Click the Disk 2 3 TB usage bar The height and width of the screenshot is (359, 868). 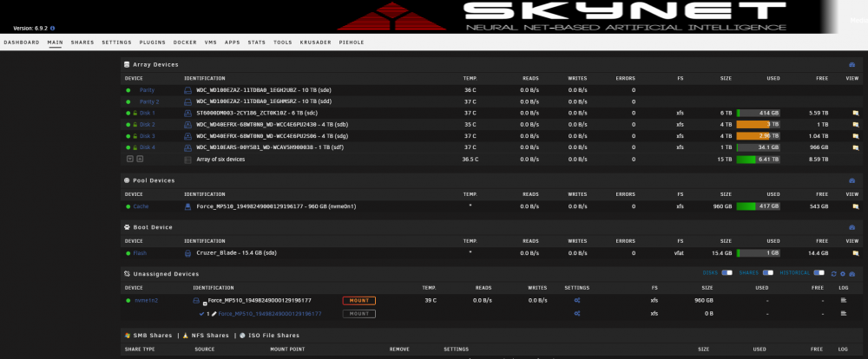click(x=758, y=125)
